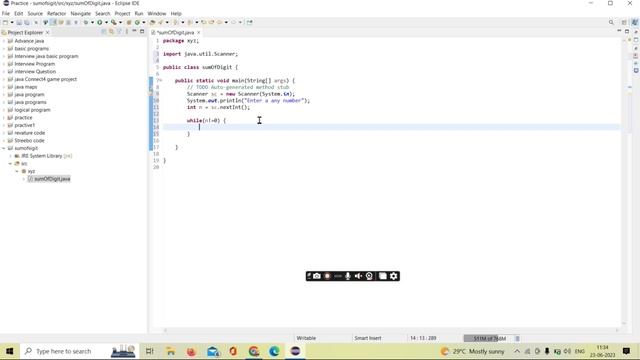Screen dimensions: 640x360
Task: Click the Save toolbar icon
Action: [19, 22]
